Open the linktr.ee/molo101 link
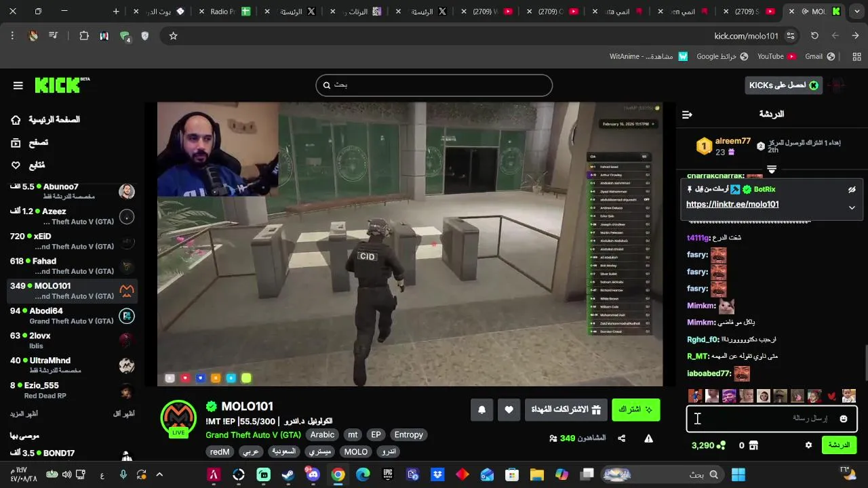This screenshot has height=488, width=868. [x=732, y=205]
